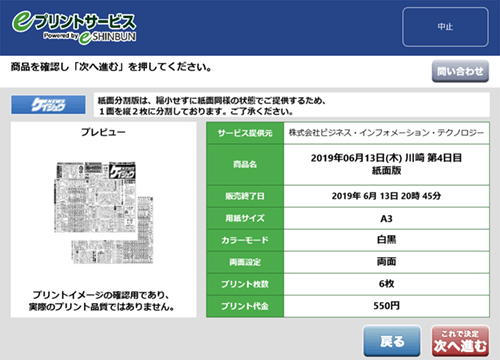Select the 商品名 label cell

pos(245,164)
